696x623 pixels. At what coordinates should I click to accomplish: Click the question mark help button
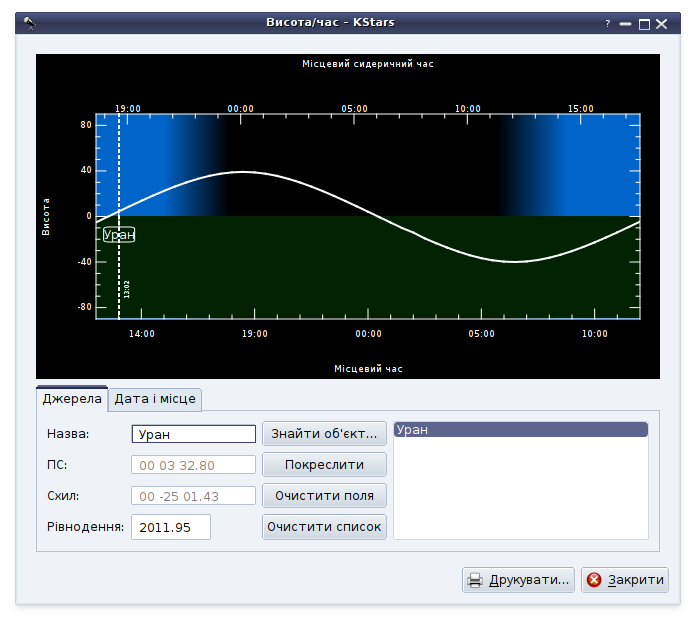point(607,23)
